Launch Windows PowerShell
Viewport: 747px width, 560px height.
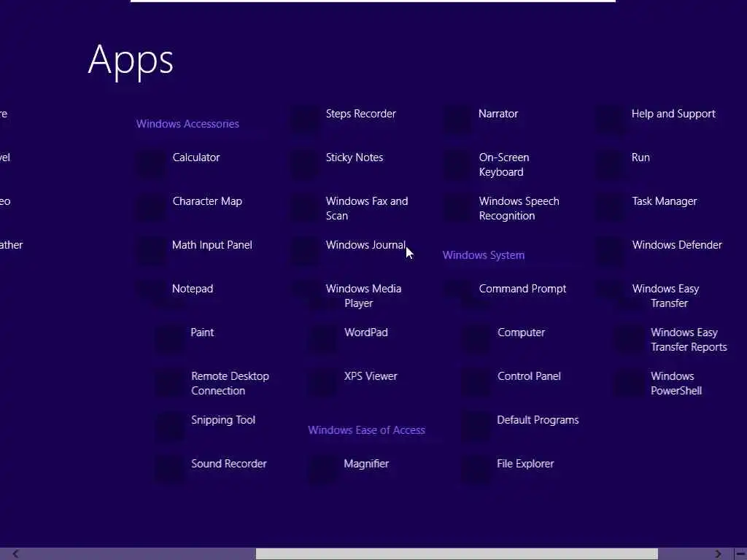[x=676, y=384]
